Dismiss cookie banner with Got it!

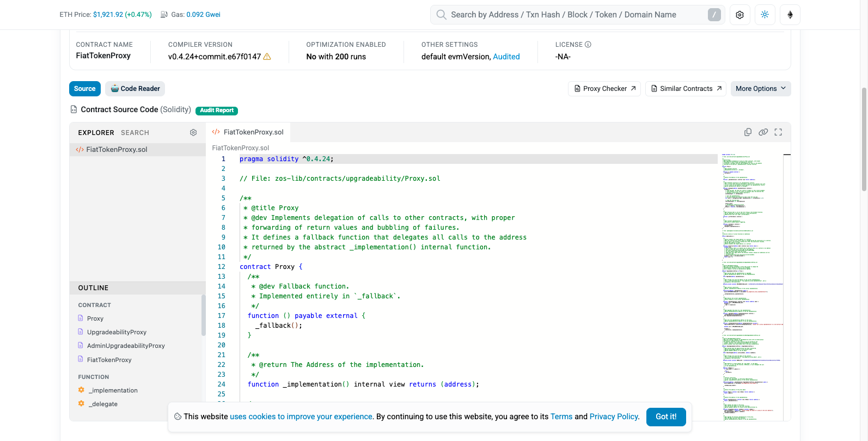[x=666, y=416]
